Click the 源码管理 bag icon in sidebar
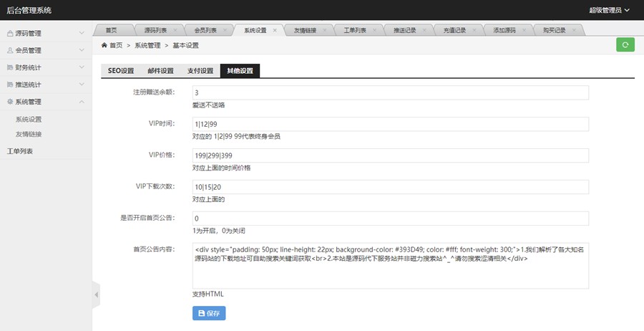 tap(10, 33)
